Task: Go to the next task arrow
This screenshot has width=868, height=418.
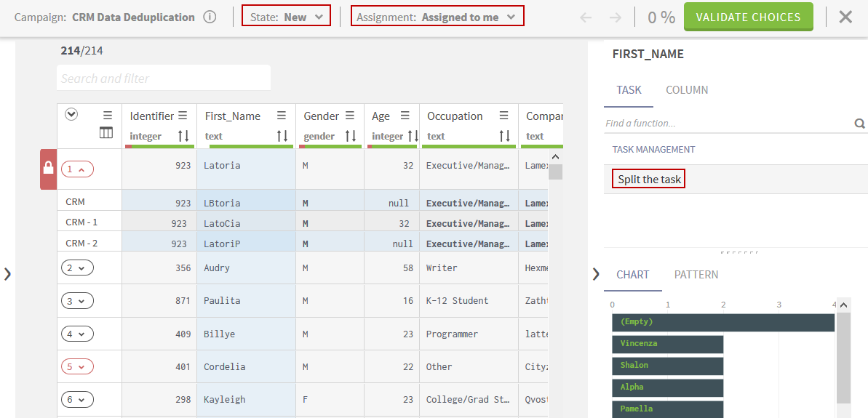Action: point(616,17)
